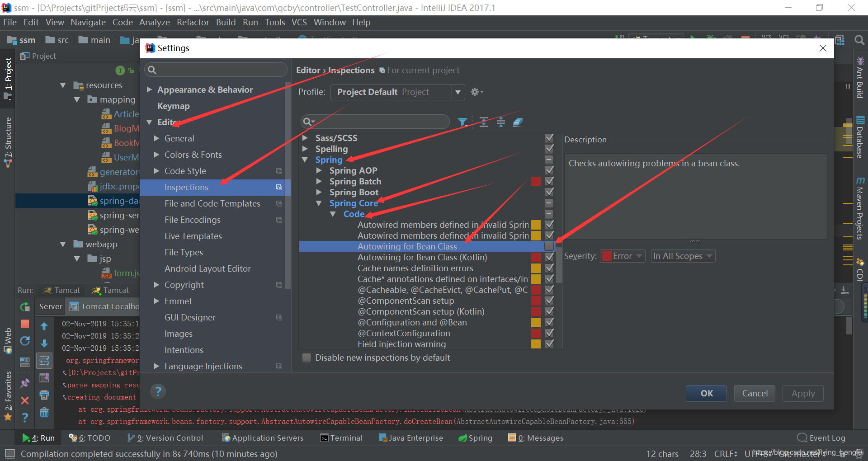Image resolution: width=868 pixels, height=461 pixels.
Task: Open the Ant Build side panel
Action: click(x=860, y=77)
